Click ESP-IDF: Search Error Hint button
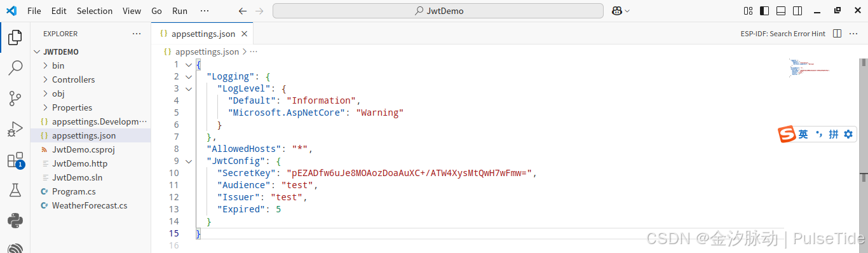 pyautogui.click(x=783, y=34)
